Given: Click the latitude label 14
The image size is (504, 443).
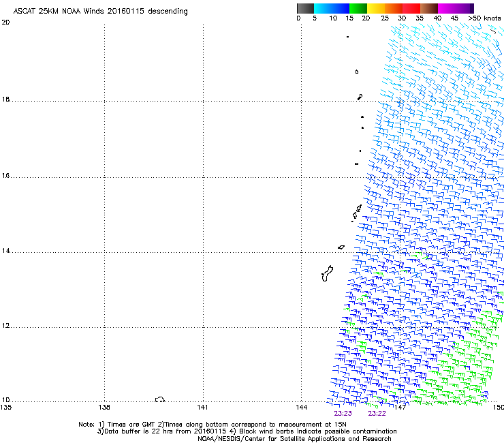Looking at the screenshot, I should [5, 251].
